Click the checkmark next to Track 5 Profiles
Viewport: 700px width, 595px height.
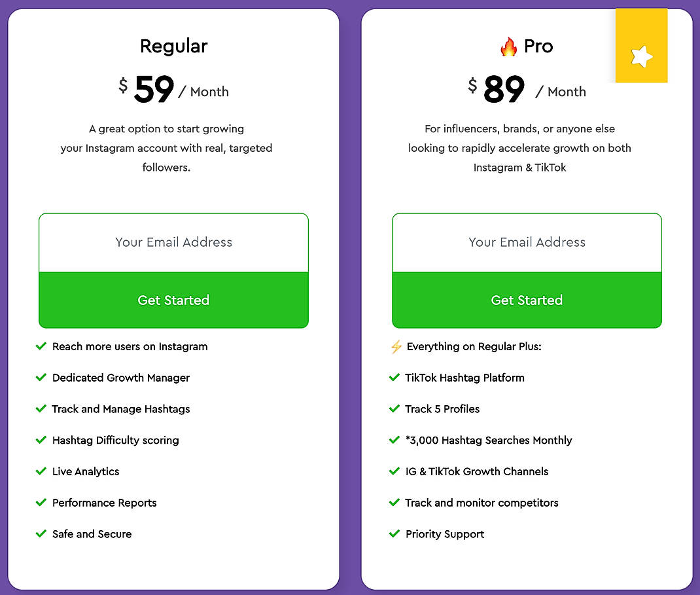394,409
